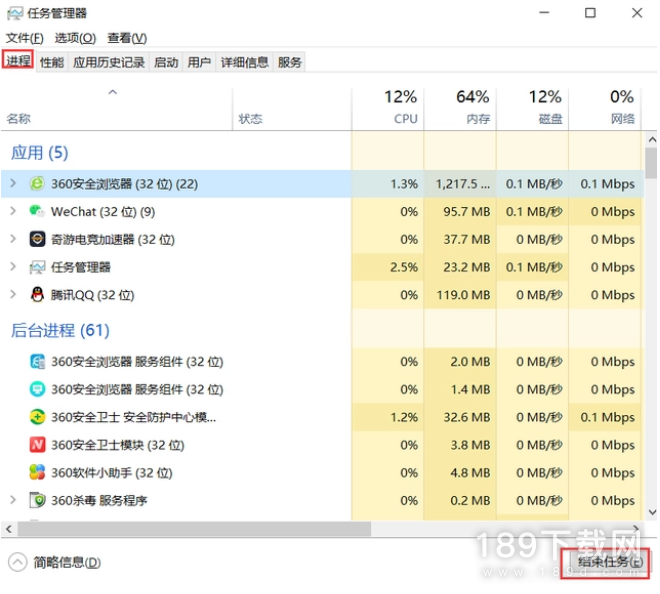This screenshot has height=594, width=660.
Task: Click the second 360安全浏览器 服务组件 icon
Action: click(37, 389)
